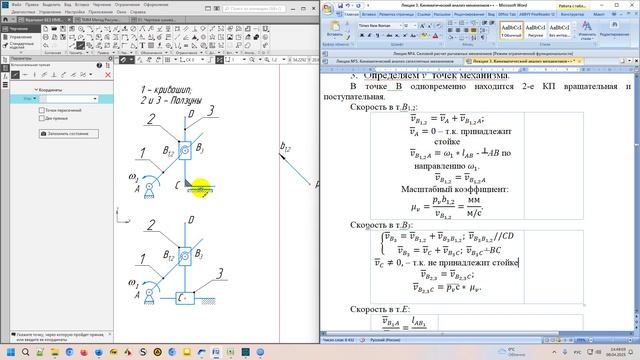Viewport: 640px width, 360px height.
Task: Redo action in Word quick access toolbar
Action: (x=358, y=5)
